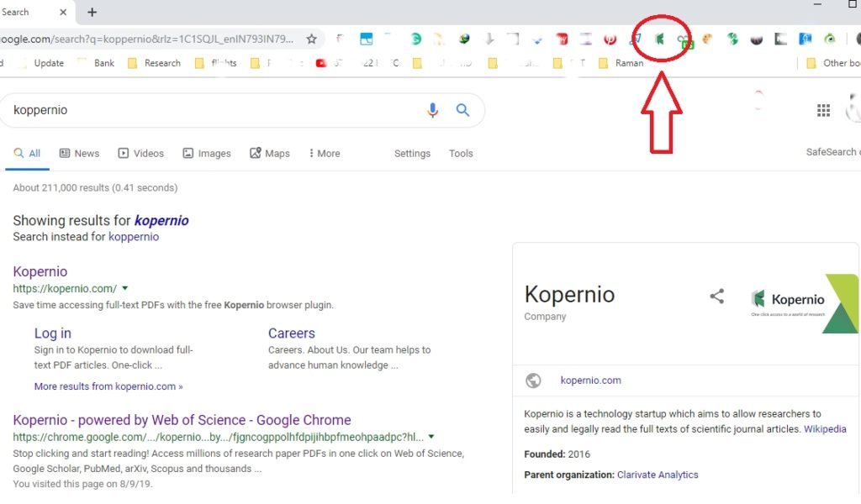Expand the Other bookmarks folder

click(833, 63)
